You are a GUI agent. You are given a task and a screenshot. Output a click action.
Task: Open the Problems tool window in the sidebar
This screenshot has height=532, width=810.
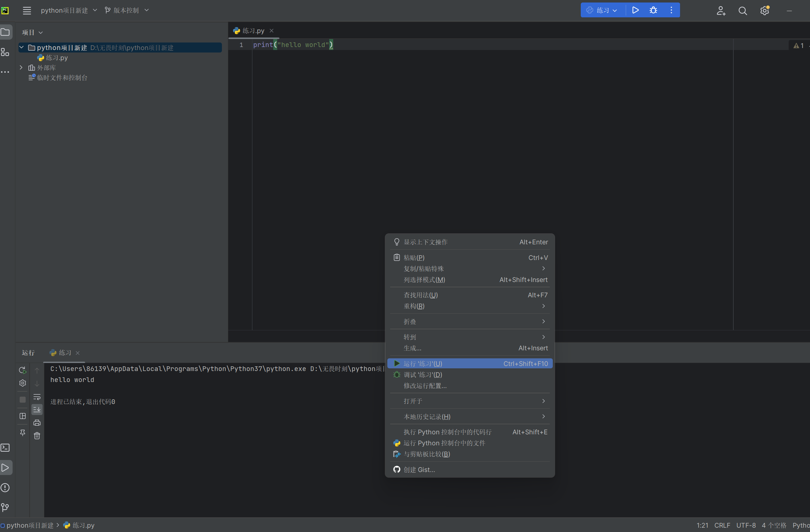(5, 487)
